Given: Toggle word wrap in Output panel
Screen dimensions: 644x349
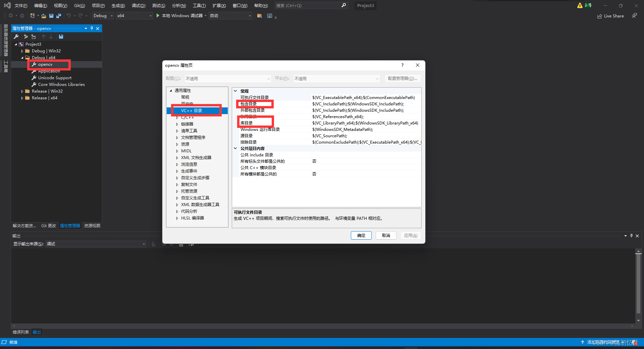Looking at the screenshot, I should pyautogui.click(x=191, y=244).
